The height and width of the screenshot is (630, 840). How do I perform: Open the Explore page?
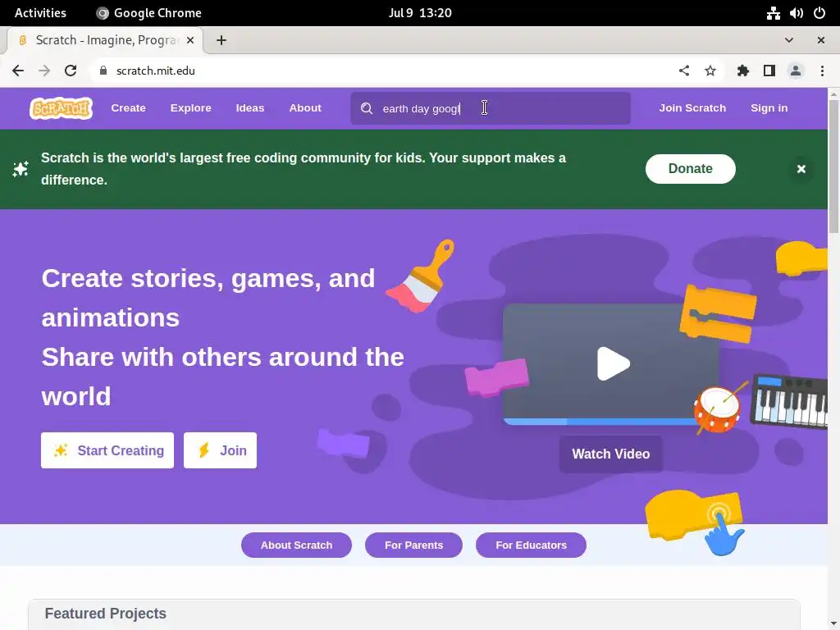coord(190,108)
